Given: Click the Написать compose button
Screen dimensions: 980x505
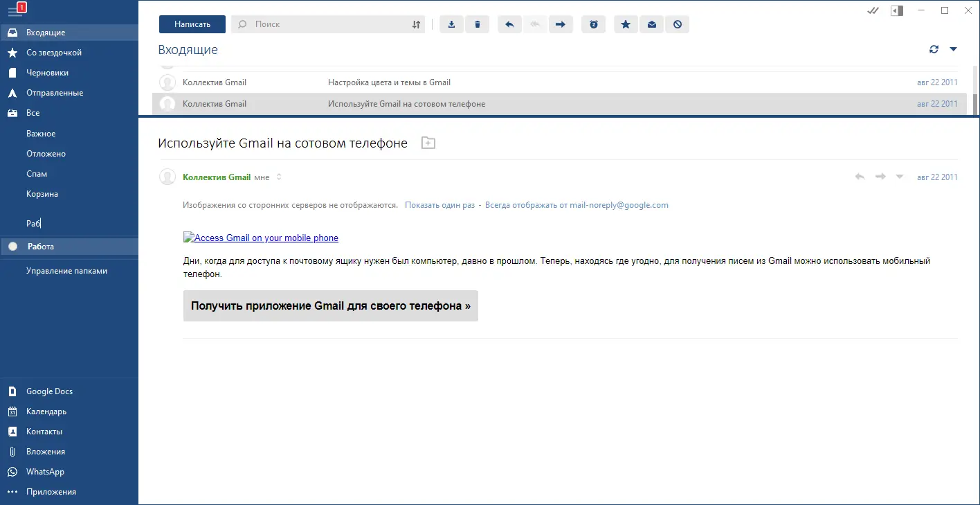Looking at the screenshot, I should click(x=192, y=24).
